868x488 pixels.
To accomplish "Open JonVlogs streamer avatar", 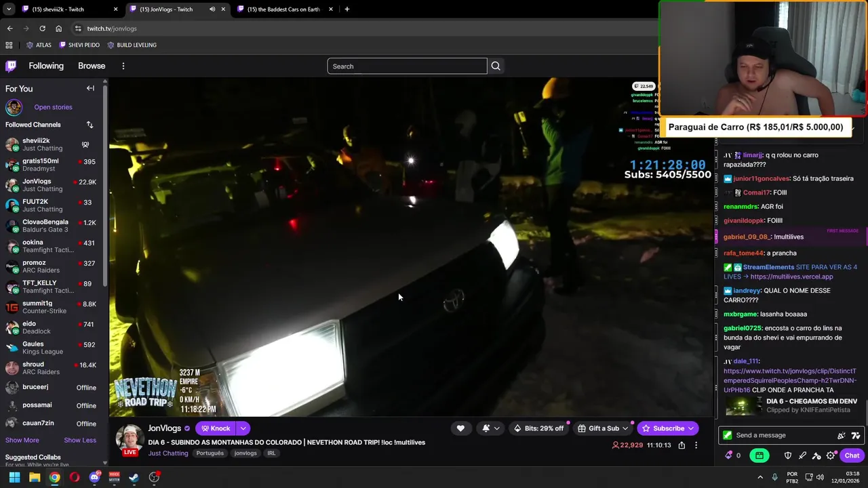I will pos(130,439).
